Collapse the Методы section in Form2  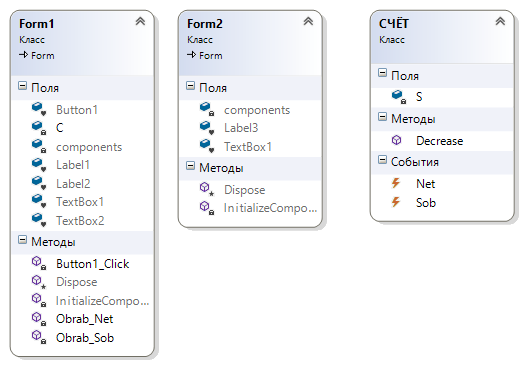(190, 166)
